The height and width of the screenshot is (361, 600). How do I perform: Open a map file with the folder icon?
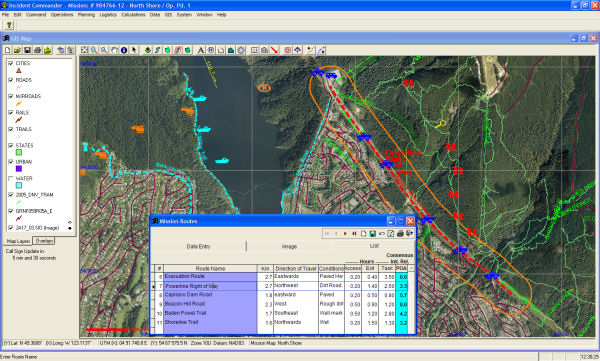(17, 50)
